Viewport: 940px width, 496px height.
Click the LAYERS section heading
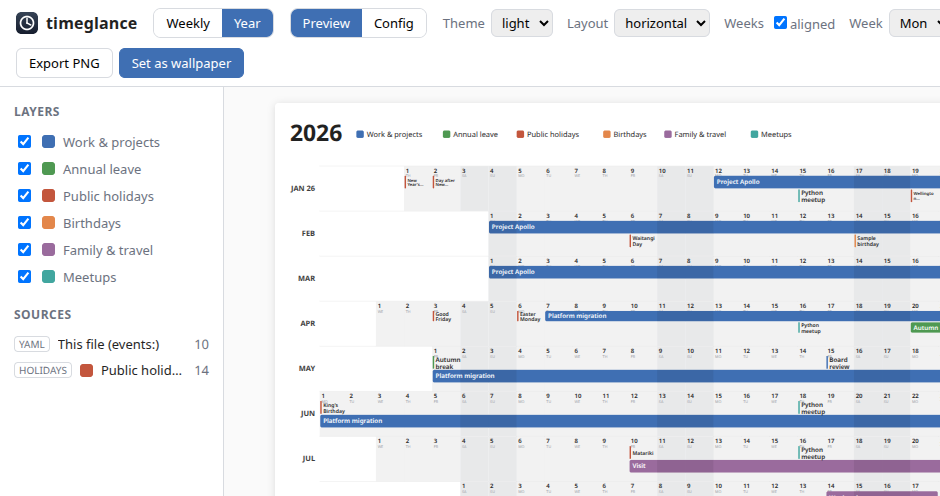pyautogui.click(x=37, y=112)
